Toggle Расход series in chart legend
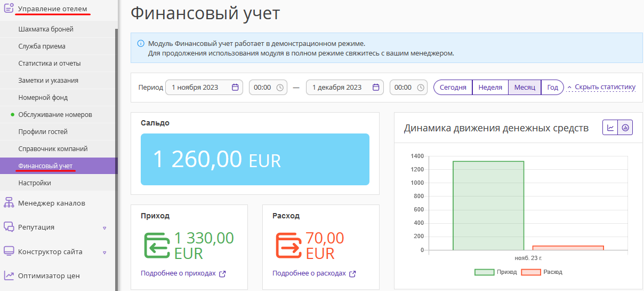644x291 pixels. pyautogui.click(x=542, y=272)
